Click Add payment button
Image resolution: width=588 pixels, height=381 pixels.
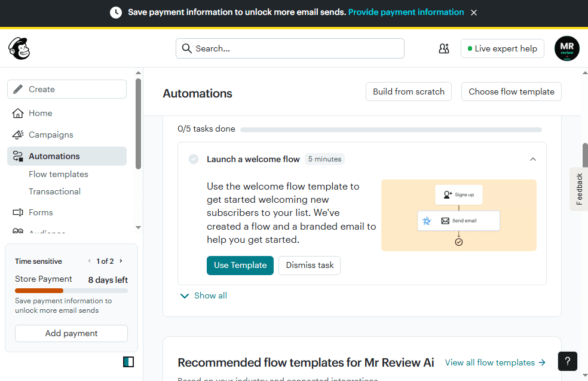[x=71, y=333]
